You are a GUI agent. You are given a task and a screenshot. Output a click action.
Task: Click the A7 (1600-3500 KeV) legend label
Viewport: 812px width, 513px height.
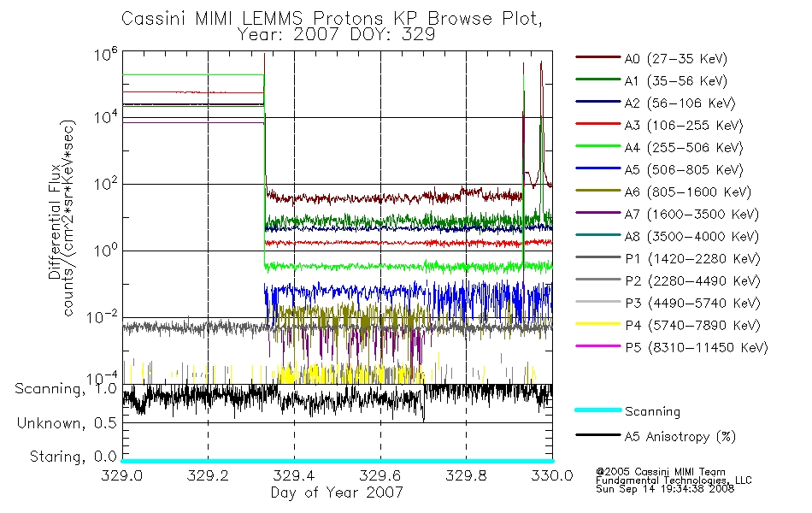point(691,215)
